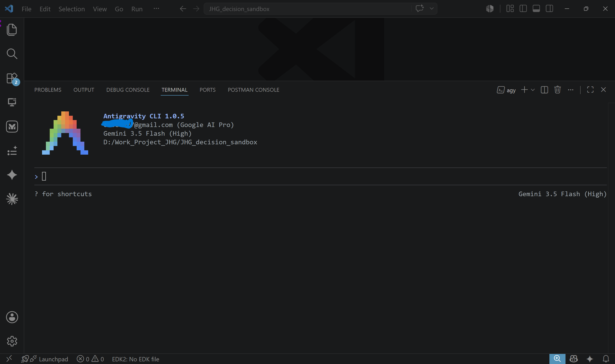The width and height of the screenshot is (615, 364).
Task: Click bottom-right 'Gemini 3.5 Flash (High)' model label
Action: pos(562,194)
